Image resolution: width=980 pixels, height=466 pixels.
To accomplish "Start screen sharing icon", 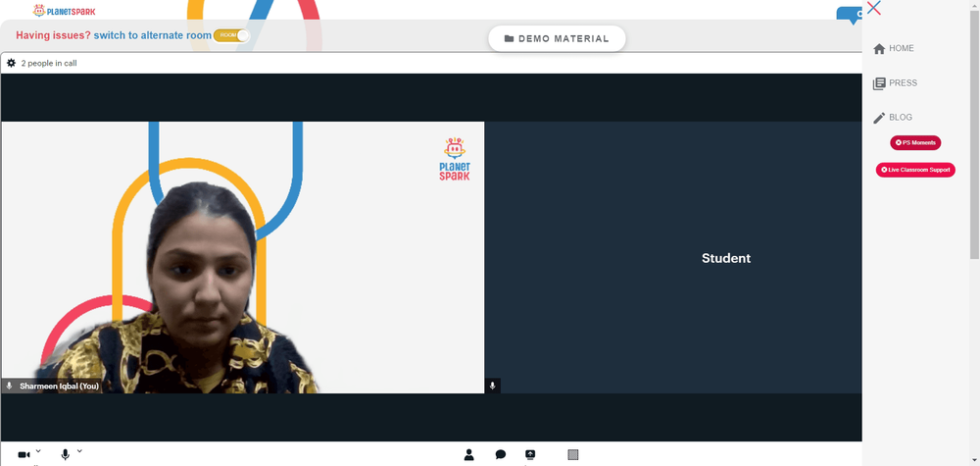I will click(x=530, y=455).
